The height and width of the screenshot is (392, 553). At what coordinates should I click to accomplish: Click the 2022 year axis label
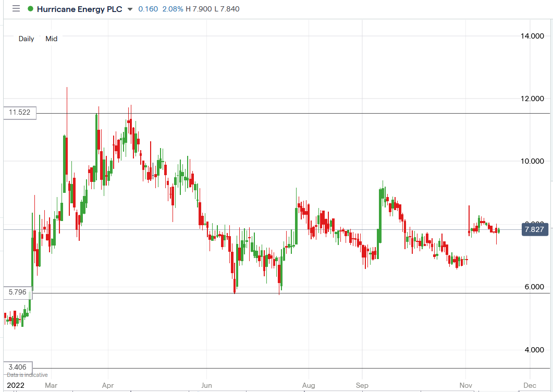(x=16, y=385)
